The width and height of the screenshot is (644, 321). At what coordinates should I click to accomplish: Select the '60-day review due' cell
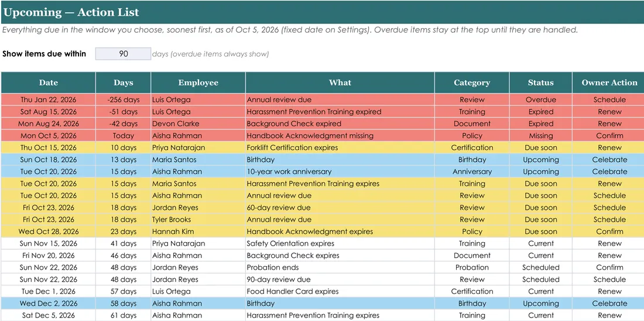click(x=340, y=208)
